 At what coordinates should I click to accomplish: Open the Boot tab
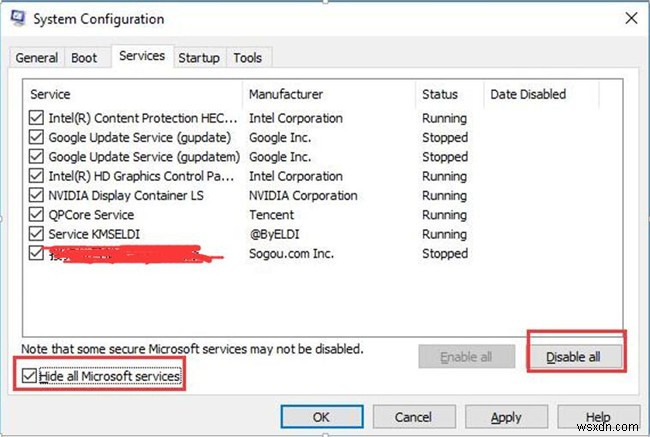click(84, 58)
